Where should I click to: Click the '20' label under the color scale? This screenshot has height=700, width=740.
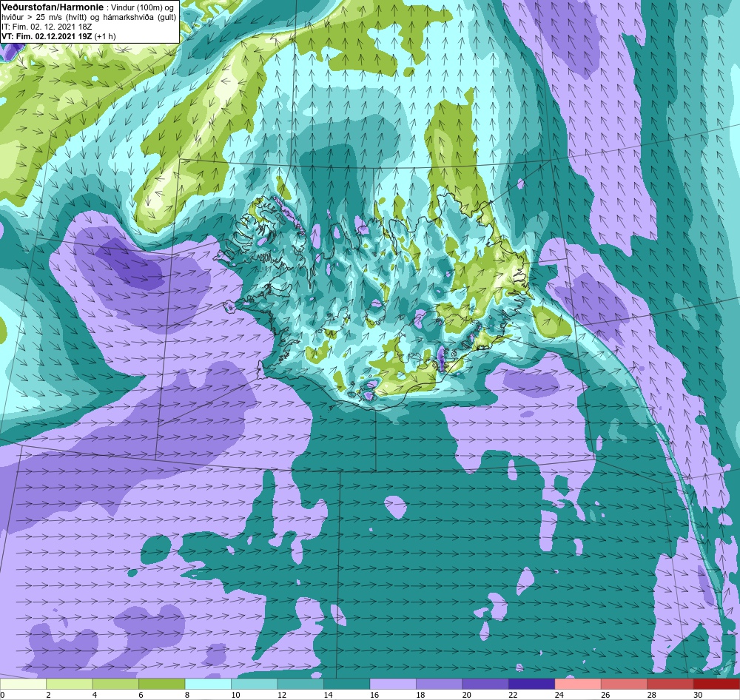(x=467, y=695)
